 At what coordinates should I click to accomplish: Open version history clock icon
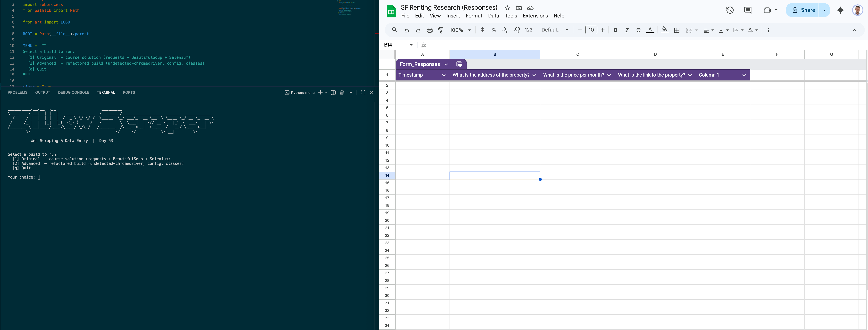[x=730, y=10]
